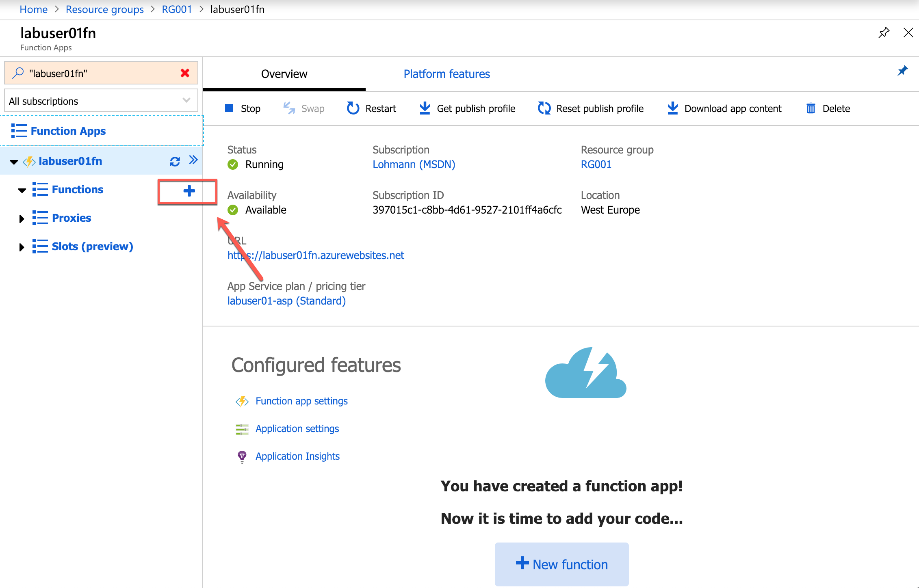Close the labuser01fn blade
Viewport: 919px width, 588px height.
pyautogui.click(x=908, y=32)
